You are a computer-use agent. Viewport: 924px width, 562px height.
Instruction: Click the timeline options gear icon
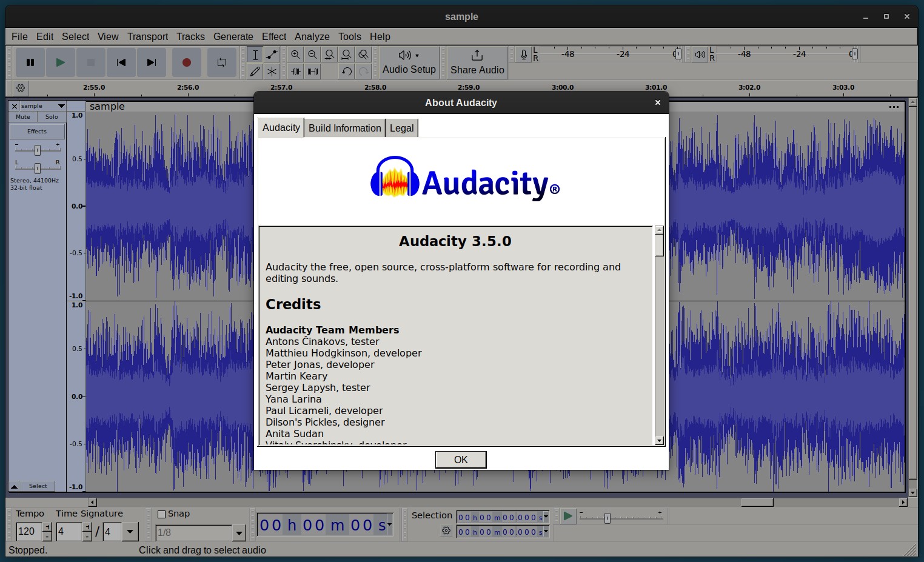(x=21, y=88)
